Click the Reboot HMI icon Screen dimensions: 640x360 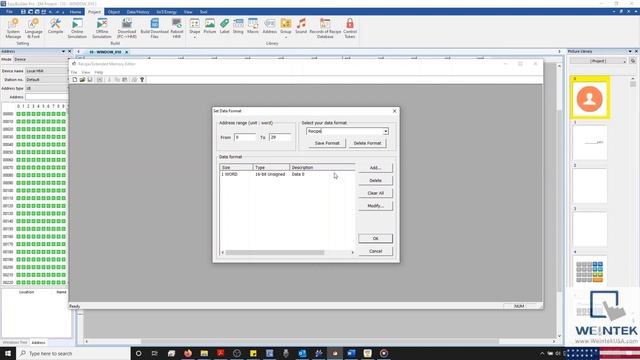point(177,28)
